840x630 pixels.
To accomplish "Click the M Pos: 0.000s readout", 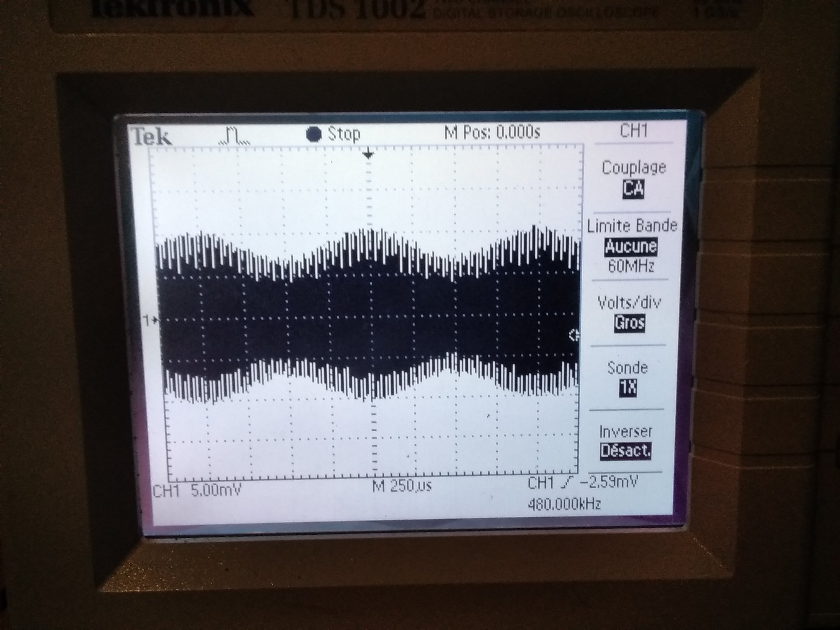I will click(x=492, y=133).
